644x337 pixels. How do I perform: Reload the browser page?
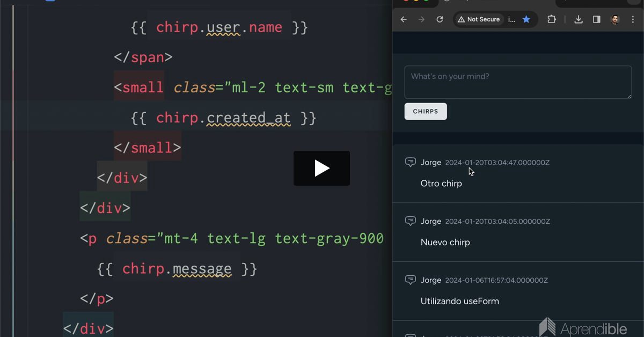pyautogui.click(x=440, y=19)
